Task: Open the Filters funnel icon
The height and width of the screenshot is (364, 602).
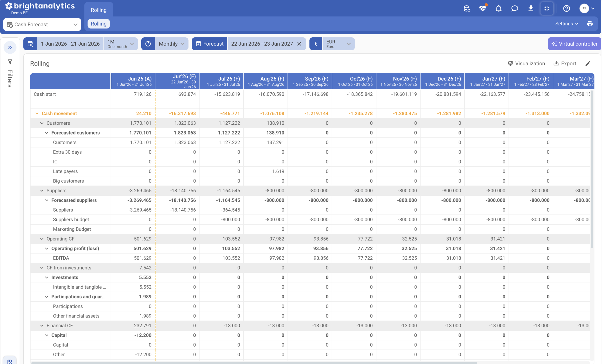Action: [x=10, y=62]
